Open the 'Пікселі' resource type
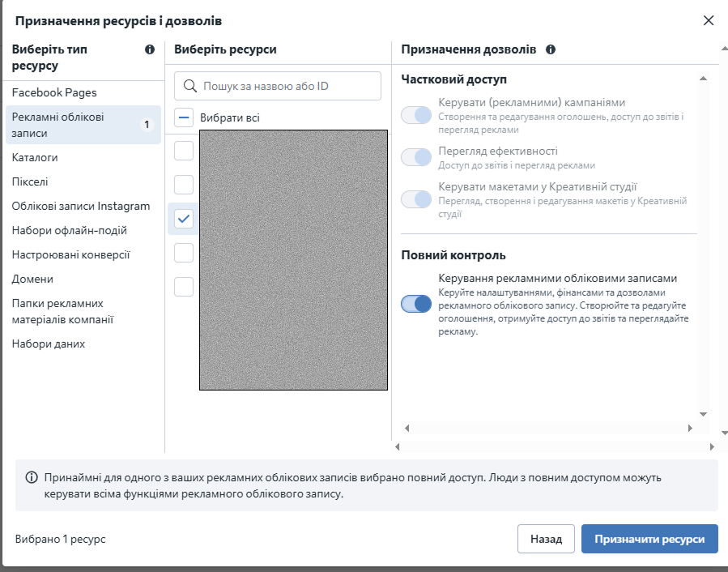Viewport: 728px width, 572px height. point(30,181)
